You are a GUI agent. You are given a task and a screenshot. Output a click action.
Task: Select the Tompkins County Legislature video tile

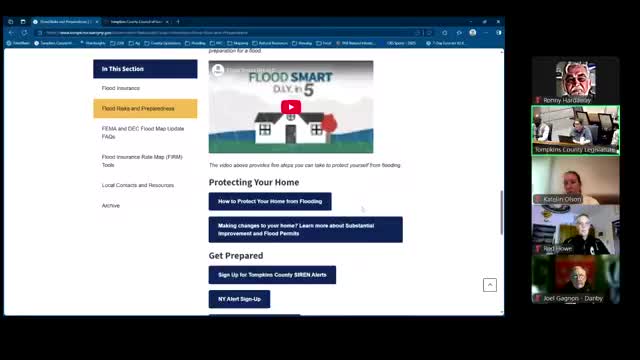pos(576,131)
